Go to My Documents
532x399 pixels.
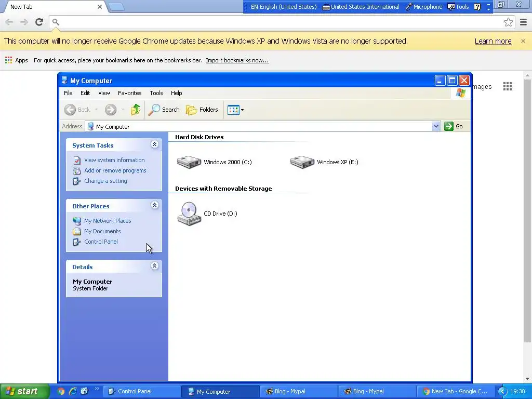tap(102, 231)
